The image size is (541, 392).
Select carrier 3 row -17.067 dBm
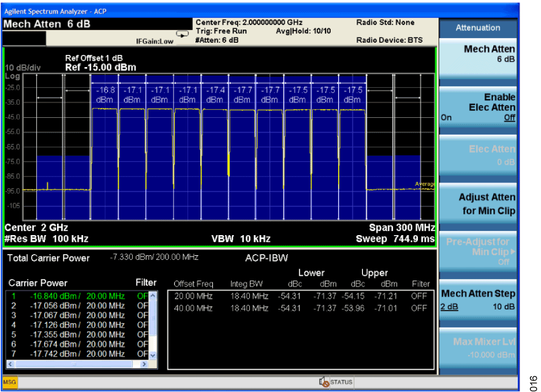(x=78, y=315)
